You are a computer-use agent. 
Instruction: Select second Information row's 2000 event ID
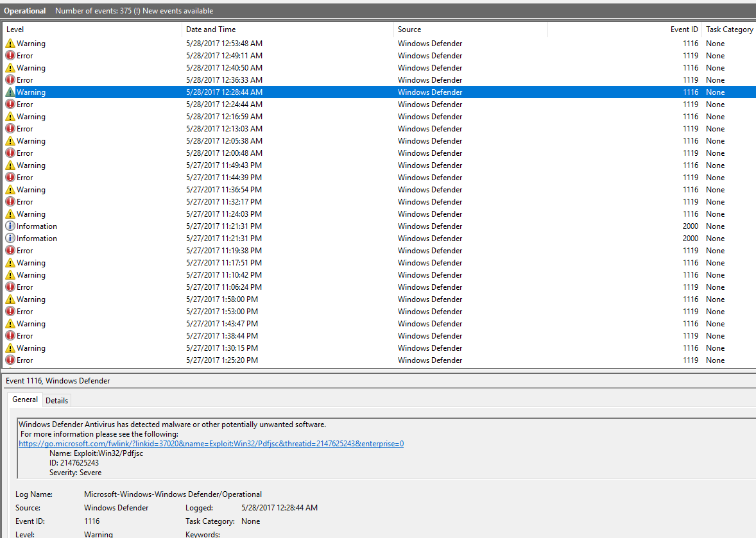tap(691, 239)
